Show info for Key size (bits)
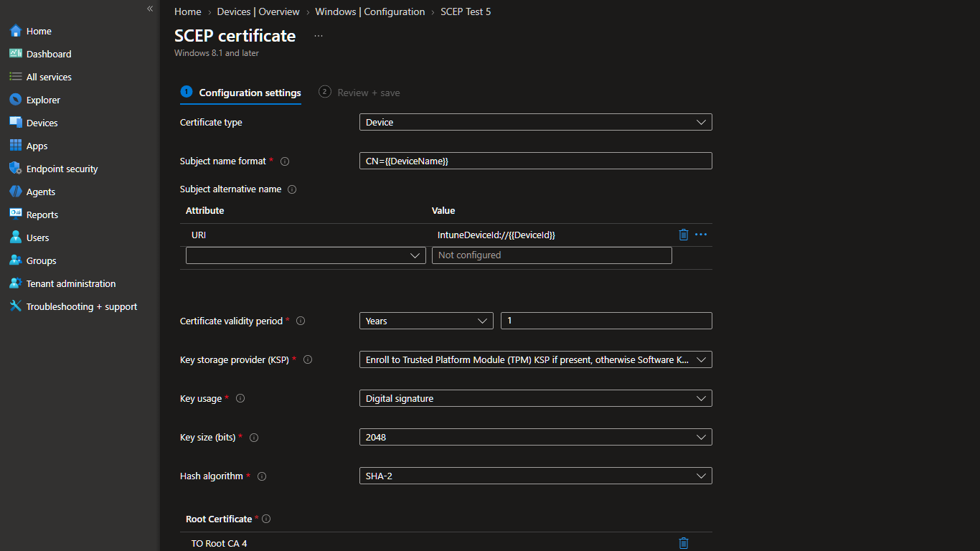Viewport: 980px width, 551px height. click(x=254, y=437)
